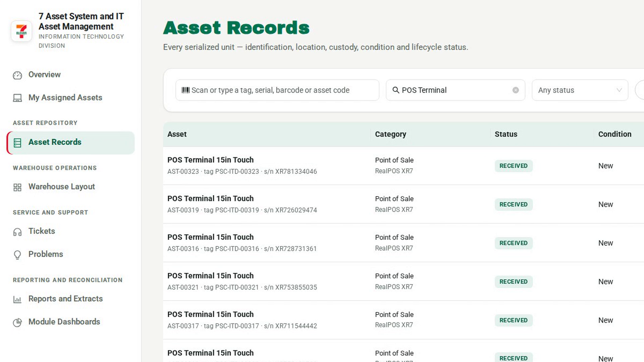The height and width of the screenshot is (362, 644).
Task: Navigate to Tickets
Action: [70, 231]
